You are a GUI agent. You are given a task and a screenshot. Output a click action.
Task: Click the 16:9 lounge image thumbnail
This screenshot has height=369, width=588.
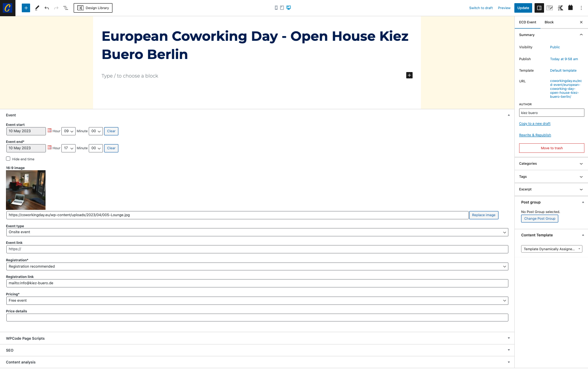[x=26, y=190]
